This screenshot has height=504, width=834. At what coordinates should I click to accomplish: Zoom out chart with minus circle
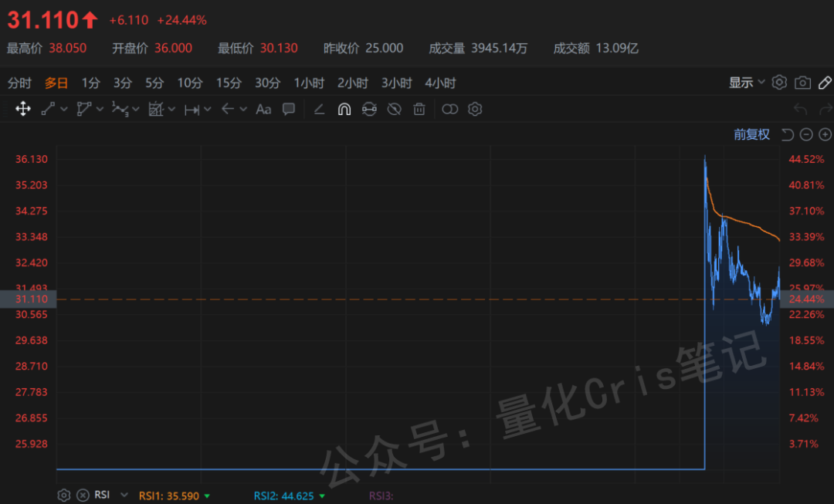(806, 134)
